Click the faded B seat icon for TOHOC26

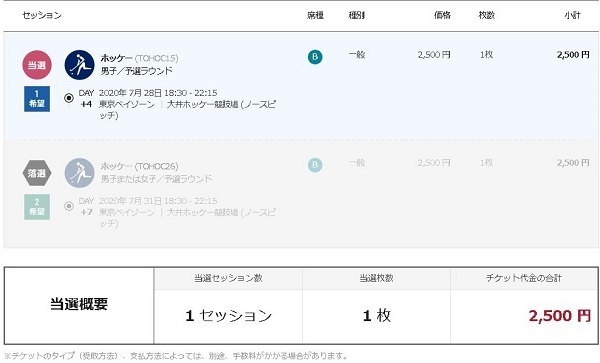[x=315, y=165]
